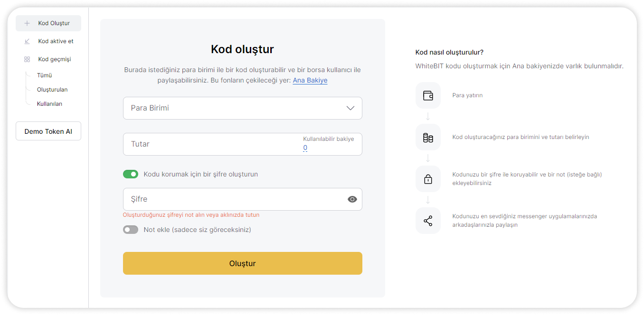This screenshot has width=644, height=315.
Task: Show password with the eye icon
Action: (x=352, y=199)
